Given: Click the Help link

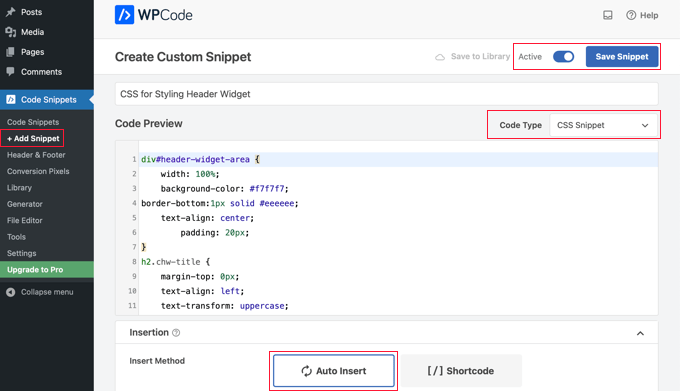Looking at the screenshot, I should 649,16.
